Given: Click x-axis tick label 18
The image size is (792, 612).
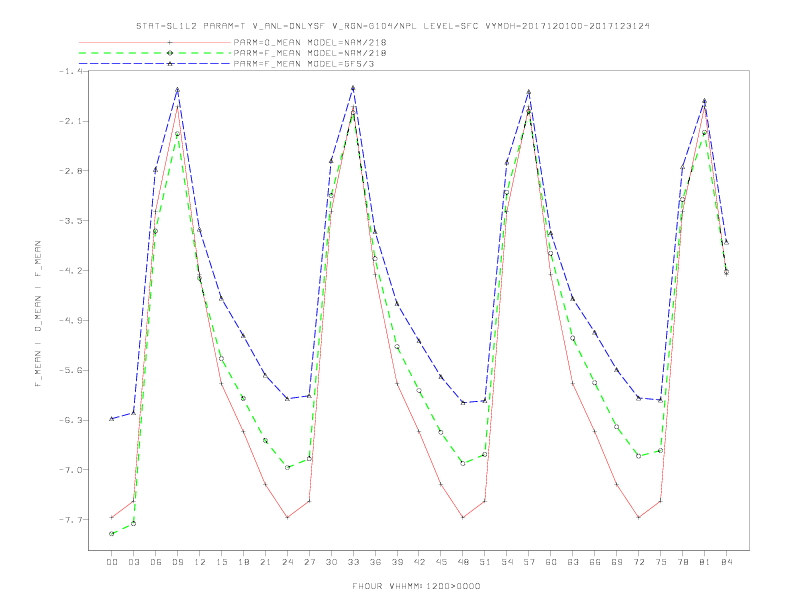Looking at the screenshot, I should click(x=243, y=562).
